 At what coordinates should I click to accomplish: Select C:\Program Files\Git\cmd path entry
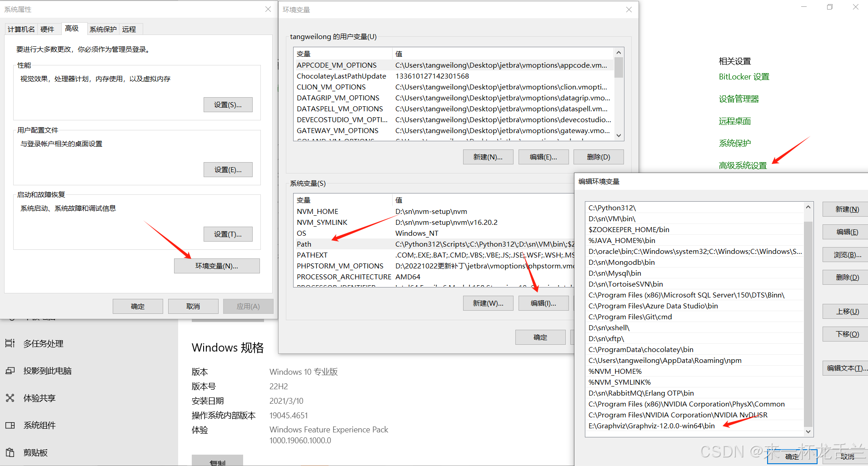(695, 317)
